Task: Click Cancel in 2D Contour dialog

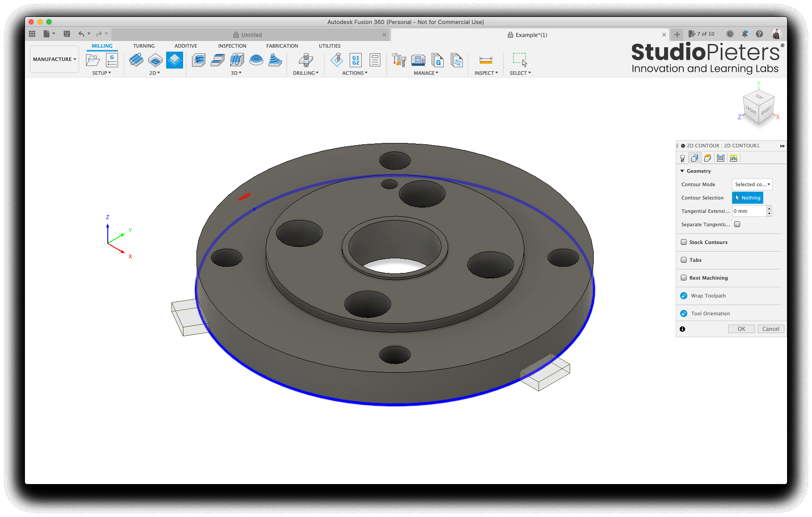Action: 771,329
